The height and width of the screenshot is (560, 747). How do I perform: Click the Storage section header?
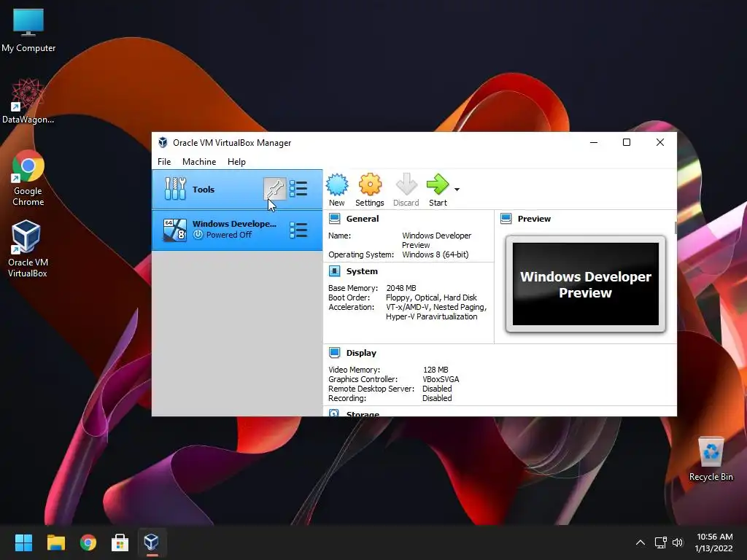point(363,413)
